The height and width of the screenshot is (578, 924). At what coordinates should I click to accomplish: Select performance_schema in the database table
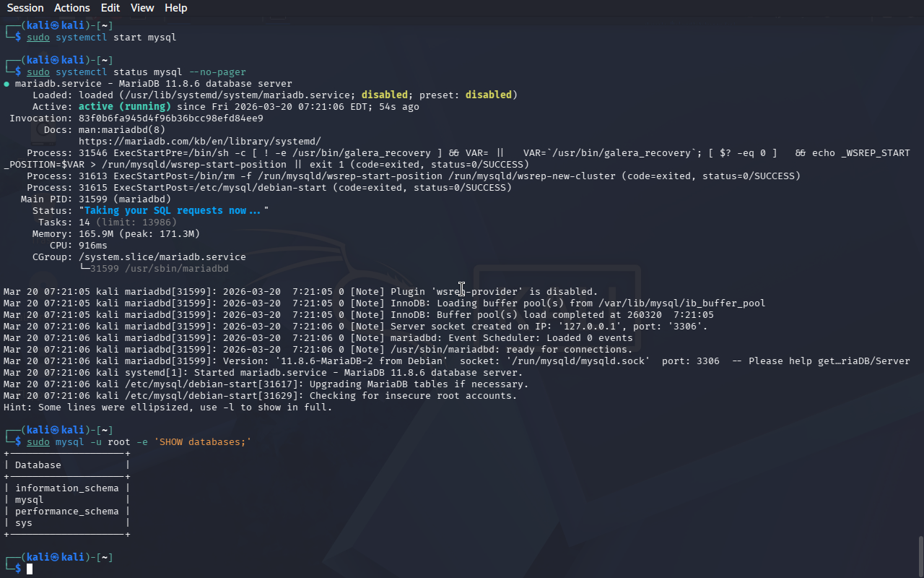[x=66, y=512]
